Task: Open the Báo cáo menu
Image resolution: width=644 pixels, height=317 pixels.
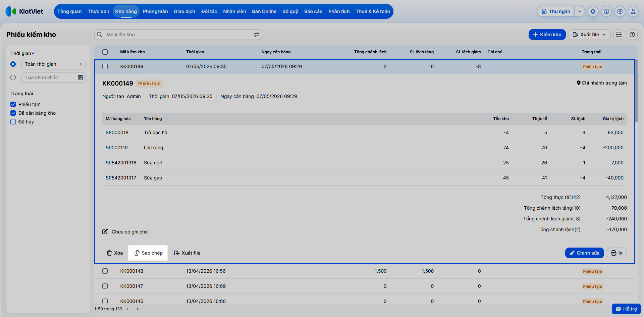Action: (313, 11)
